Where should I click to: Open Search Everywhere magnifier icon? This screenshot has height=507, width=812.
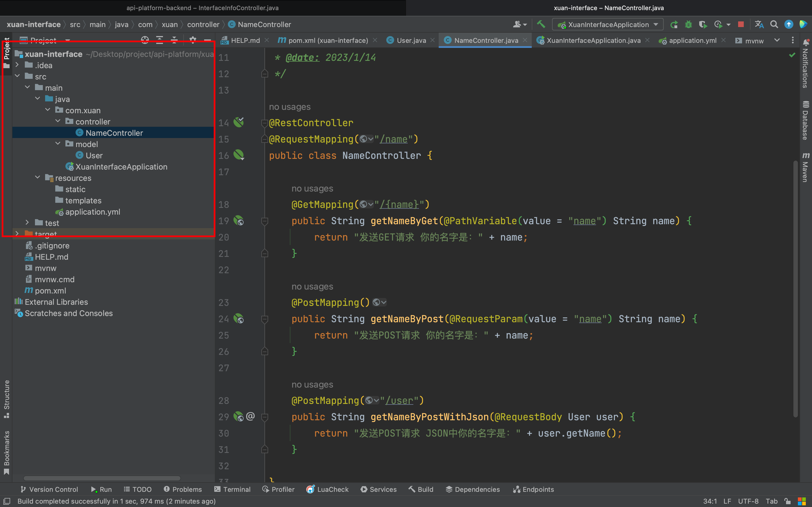click(774, 25)
